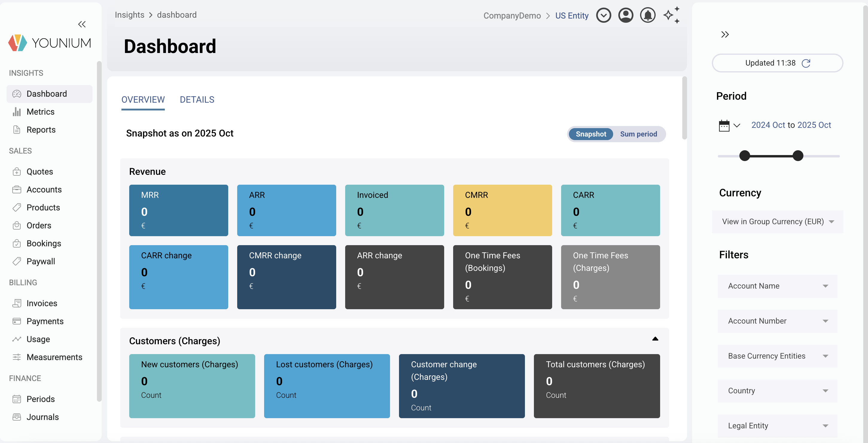
Task: Collapse the Customers (Charges) section
Action: tap(655, 339)
